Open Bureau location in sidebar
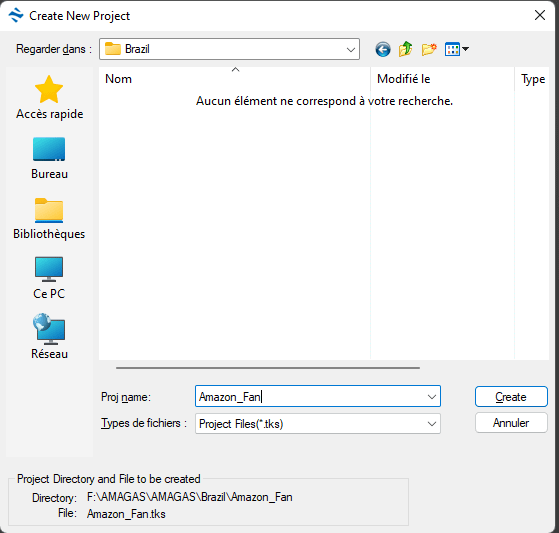559x533 pixels. 49,158
